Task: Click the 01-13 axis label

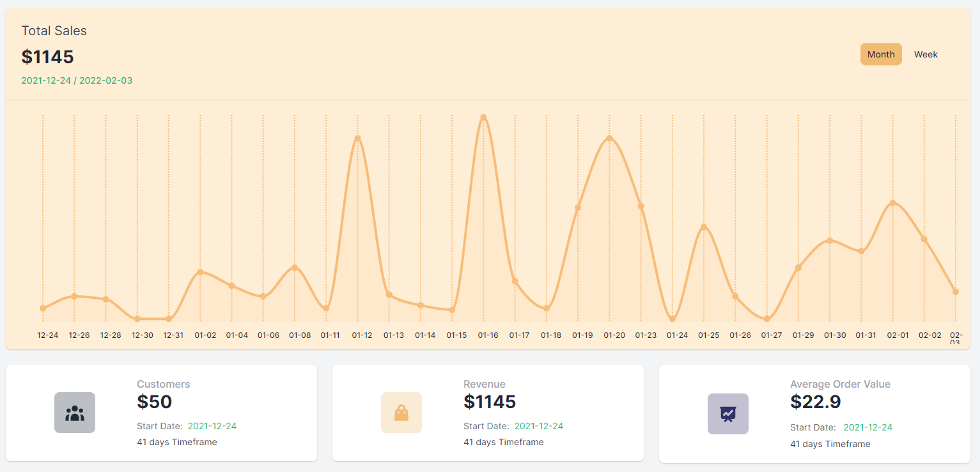Action: tap(394, 335)
